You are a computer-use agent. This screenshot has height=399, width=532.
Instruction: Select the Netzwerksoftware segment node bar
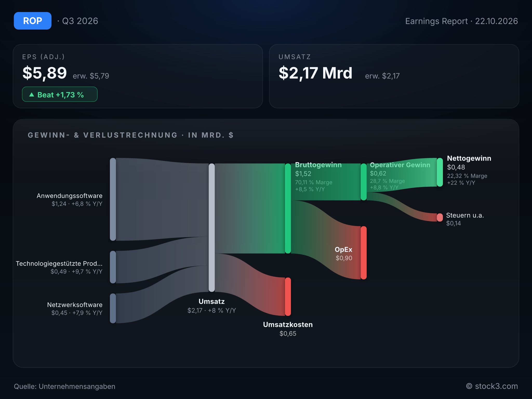[113, 308]
